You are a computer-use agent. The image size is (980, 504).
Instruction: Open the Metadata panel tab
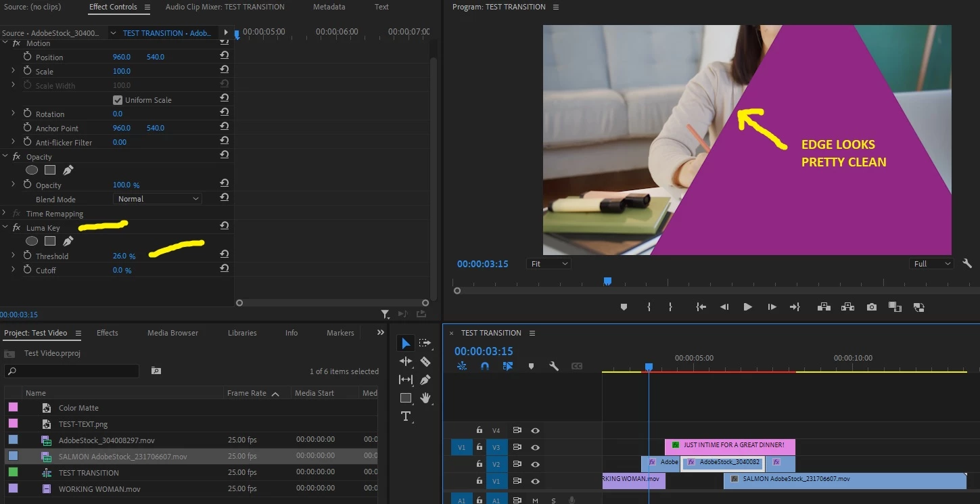(x=329, y=7)
